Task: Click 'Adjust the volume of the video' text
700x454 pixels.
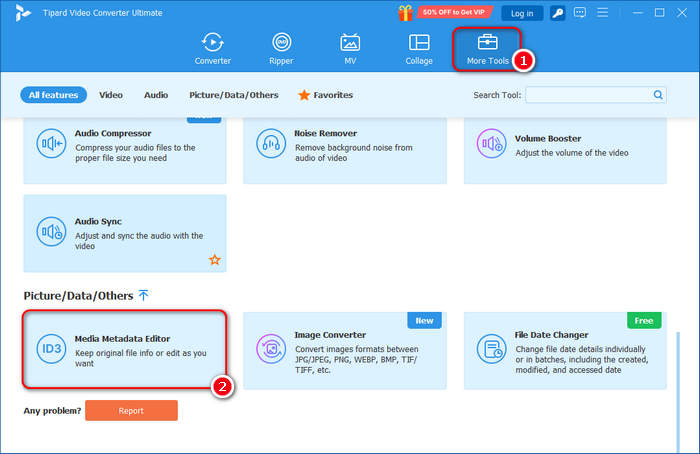Action: click(572, 153)
